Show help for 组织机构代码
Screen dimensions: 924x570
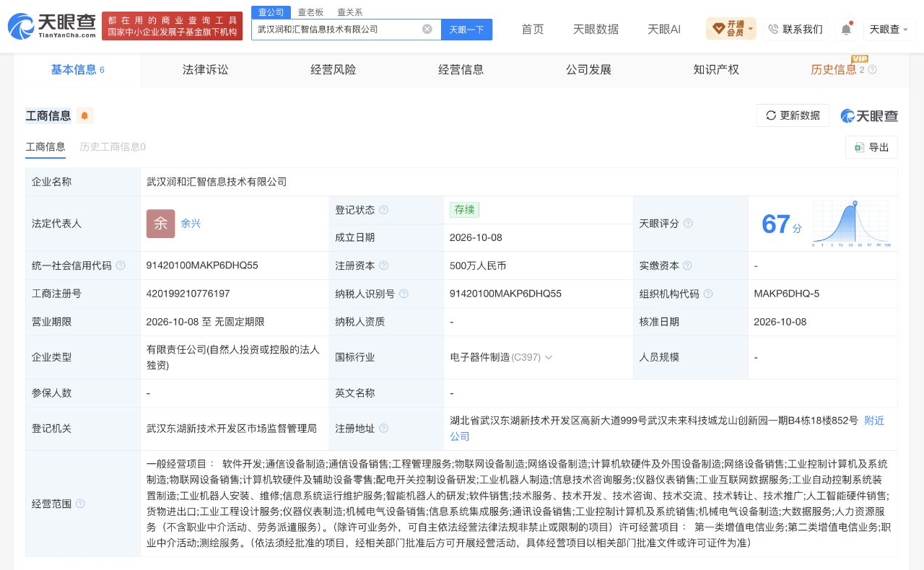[x=708, y=294]
